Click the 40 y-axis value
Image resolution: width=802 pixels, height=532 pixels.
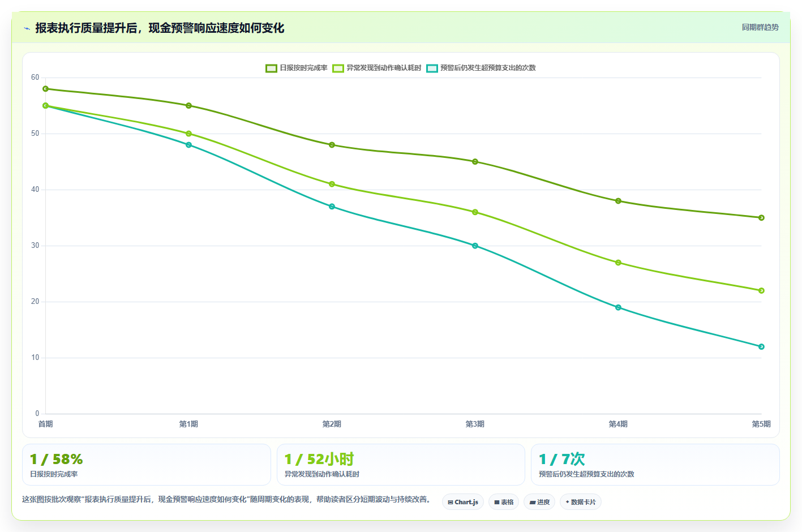pyautogui.click(x=35, y=190)
